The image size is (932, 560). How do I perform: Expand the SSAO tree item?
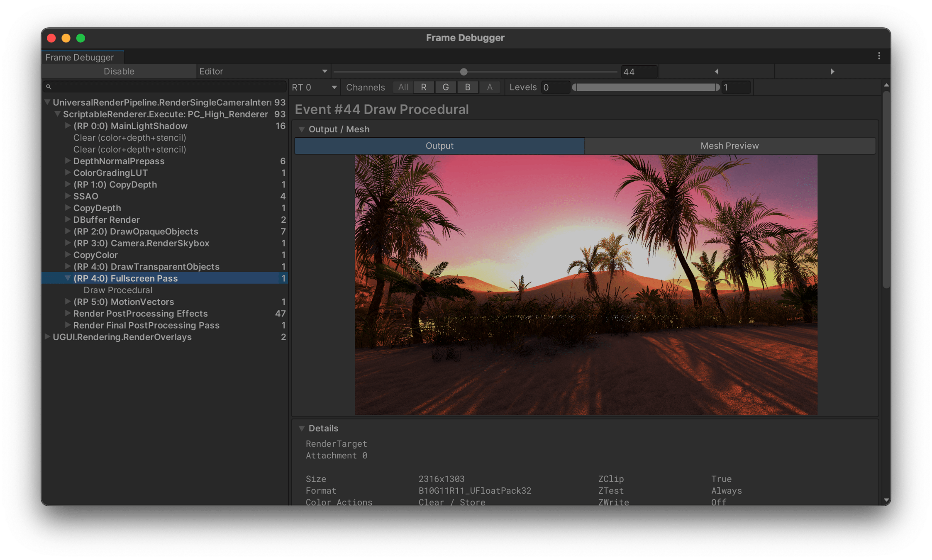68,196
